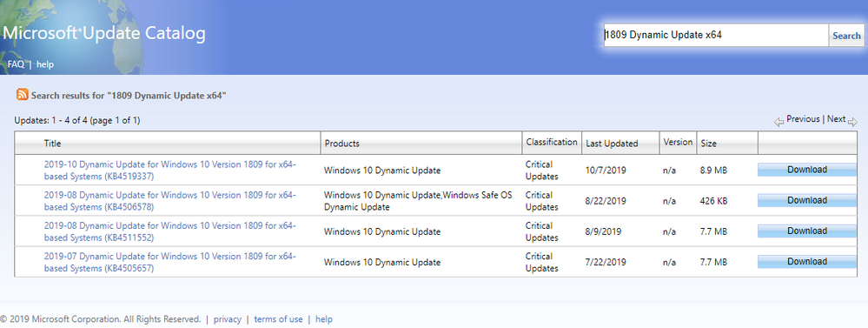Download the KB4505657 update
Image resolution: width=868 pixels, height=328 pixels.
[806, 262]
